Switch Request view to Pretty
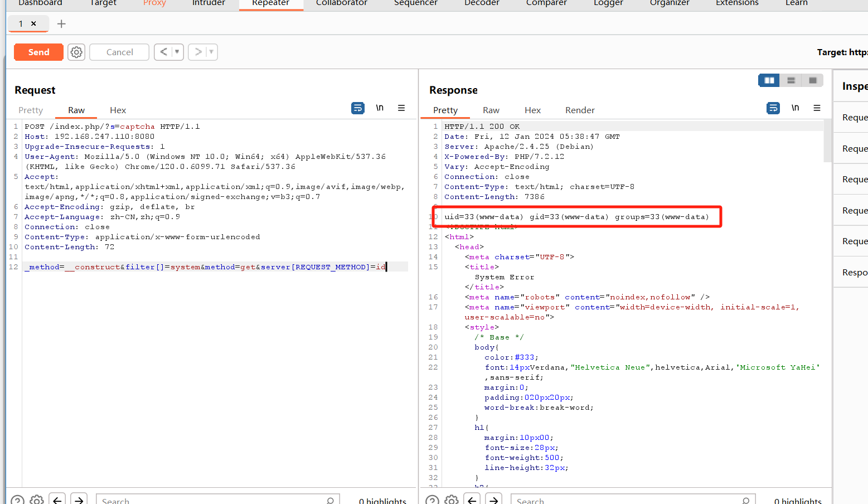Screen dimensions: 868x504 pyautogui.click(x=31, y=110)
